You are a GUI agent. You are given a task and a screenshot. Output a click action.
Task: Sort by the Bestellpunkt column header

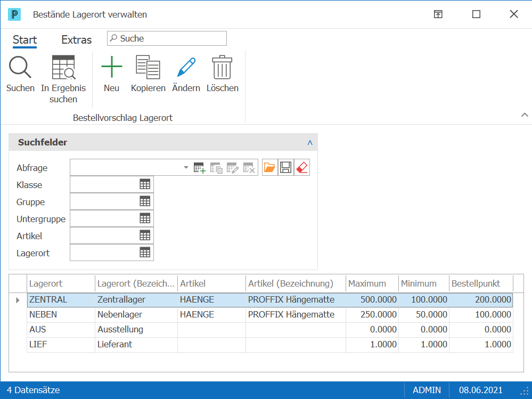point(481,283)
